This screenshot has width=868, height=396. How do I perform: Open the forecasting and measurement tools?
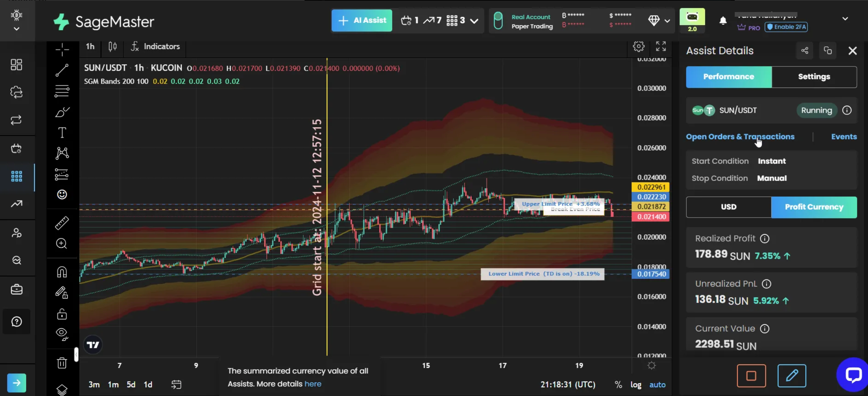[x=62, y=174]
